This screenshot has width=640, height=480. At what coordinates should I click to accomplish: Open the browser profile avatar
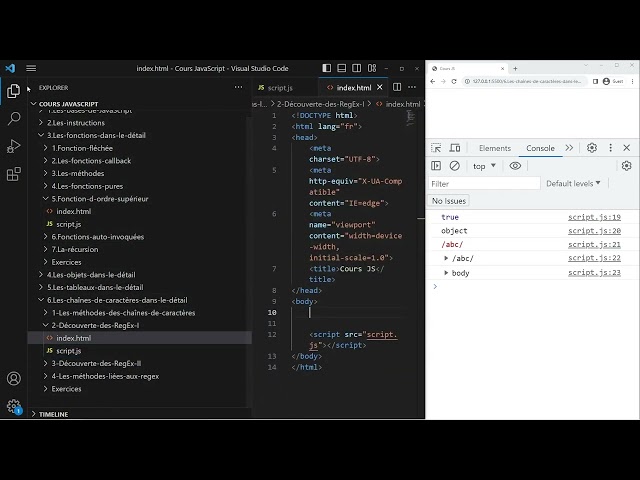pyautogui.click(x=607, y=82)
